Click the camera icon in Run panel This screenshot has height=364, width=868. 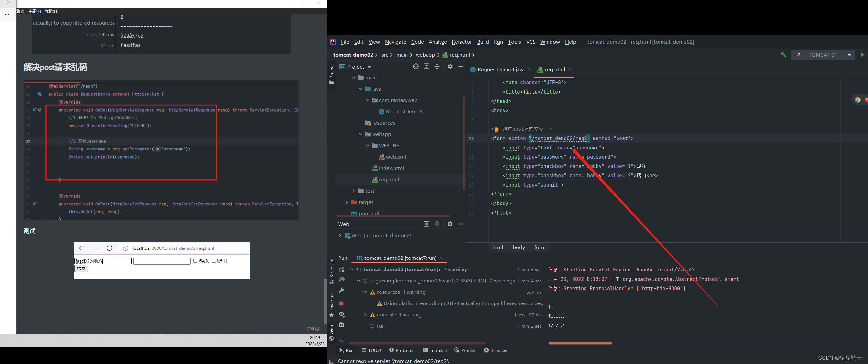(x=341, y=325)
